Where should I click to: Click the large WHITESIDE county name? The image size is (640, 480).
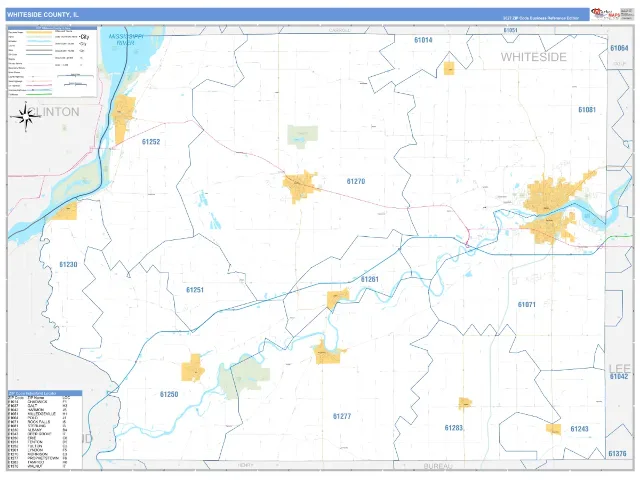(533, 57)
